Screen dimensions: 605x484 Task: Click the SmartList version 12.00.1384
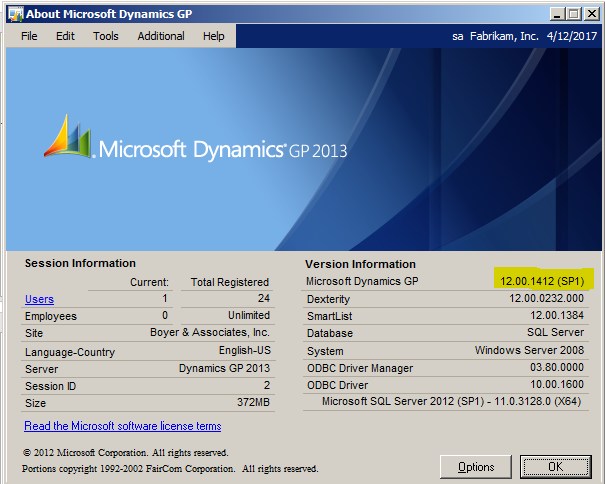click(557, 315)
